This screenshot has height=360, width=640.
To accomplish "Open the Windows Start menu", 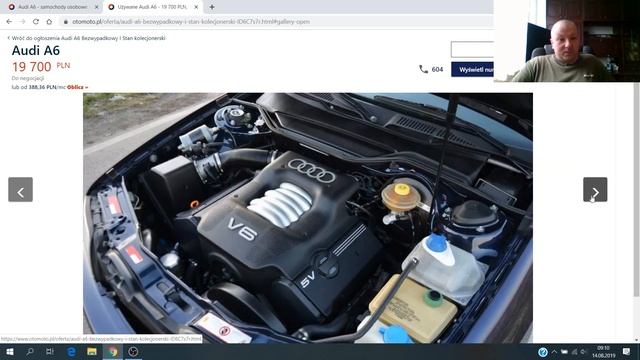I will point(9,351).
